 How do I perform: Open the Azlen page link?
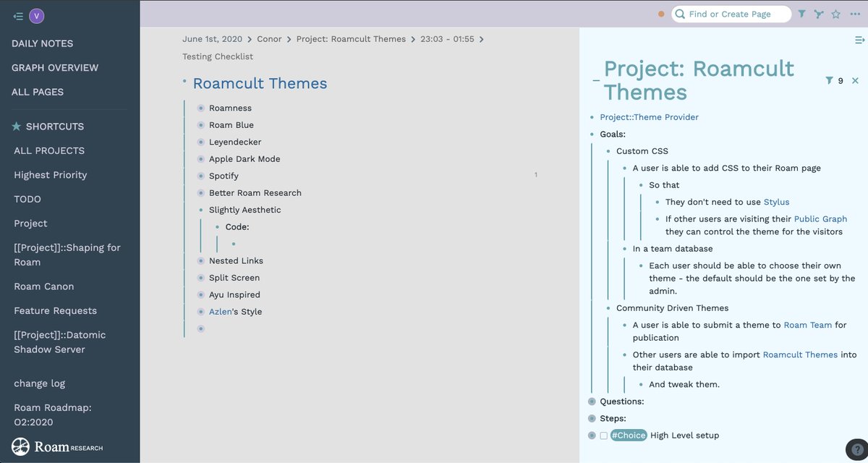(221, 312)
